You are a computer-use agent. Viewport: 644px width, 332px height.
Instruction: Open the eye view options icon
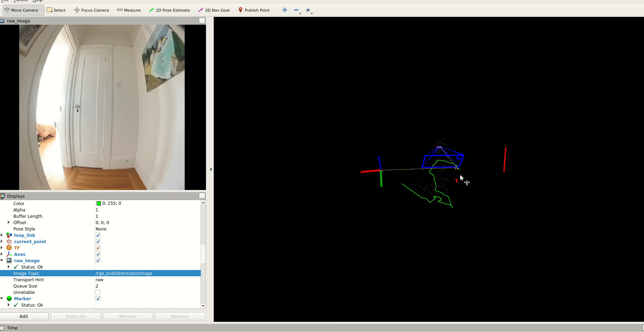(x=308, y=10)
